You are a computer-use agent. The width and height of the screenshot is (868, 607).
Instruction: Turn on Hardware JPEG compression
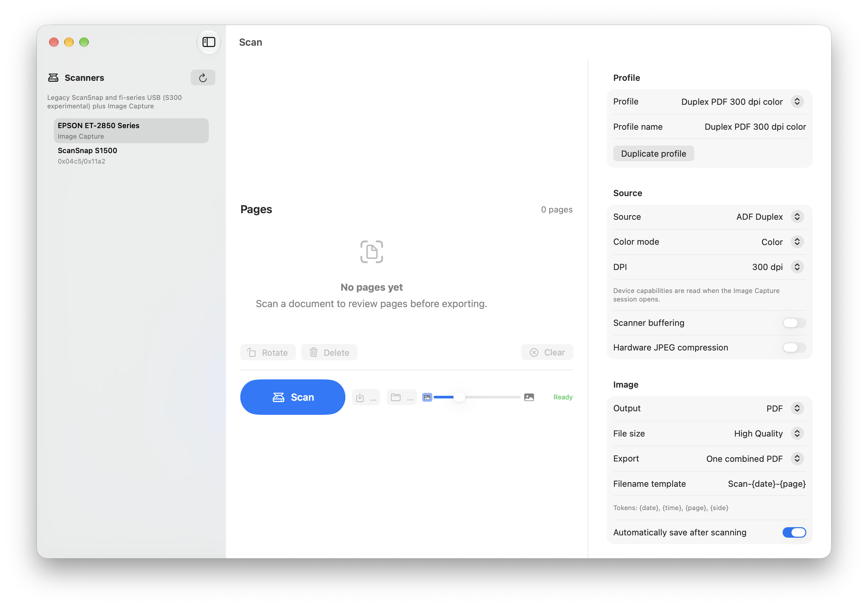coord(794,347)
